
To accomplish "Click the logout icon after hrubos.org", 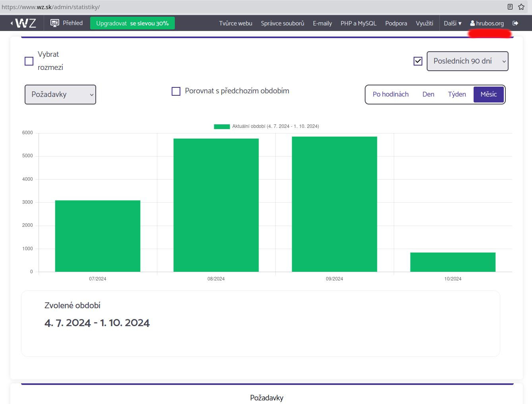I will pyautogui.click(x=515, y=23).
